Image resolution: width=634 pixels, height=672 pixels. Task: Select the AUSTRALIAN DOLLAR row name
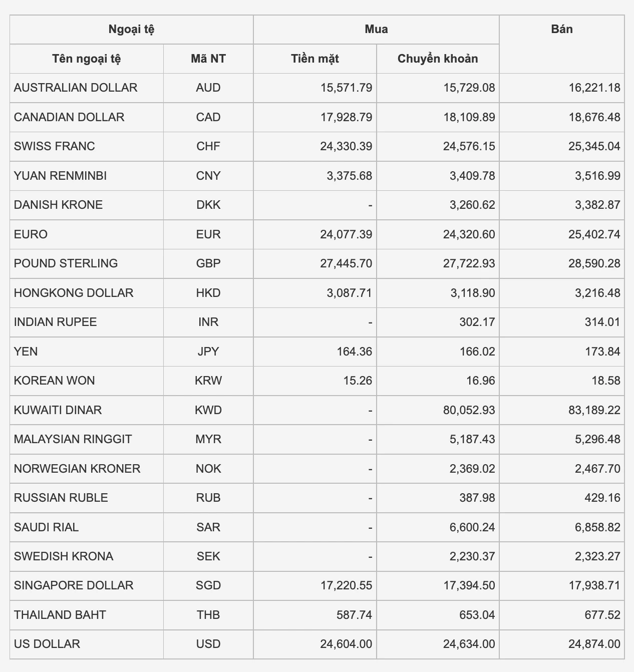76,88
